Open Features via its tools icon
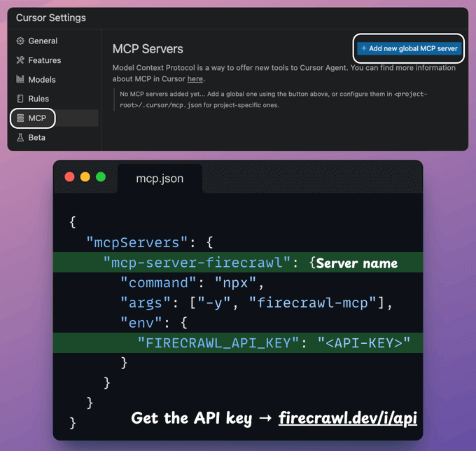Image resolution: width=476 pixels, height=451 pixels. [x=20, y=61]
